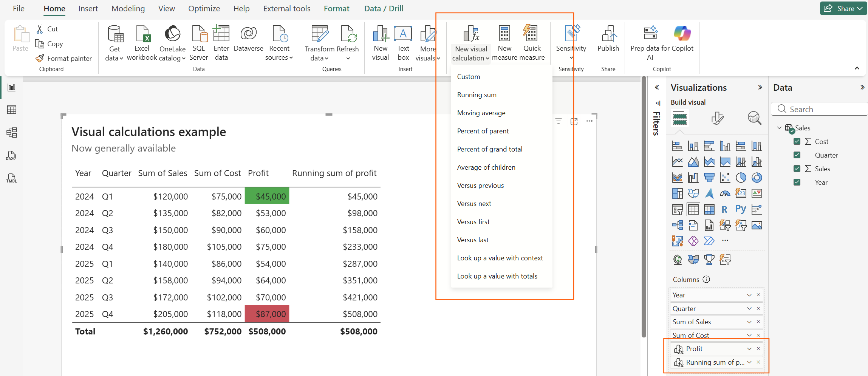Image resolution: width=868 pixels, height=376 pixels.
Task: Uncheck the Sales field checkbox
Action: pos(797,169)
